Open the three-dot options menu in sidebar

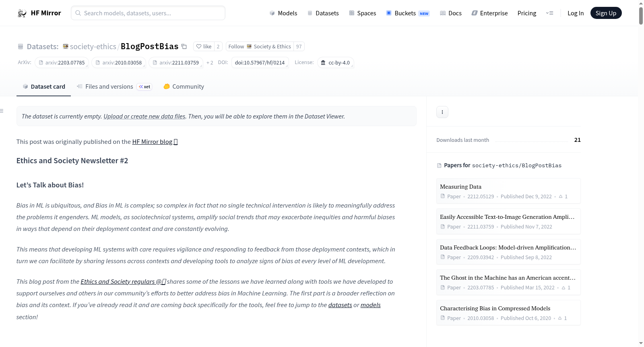point(442,112)
